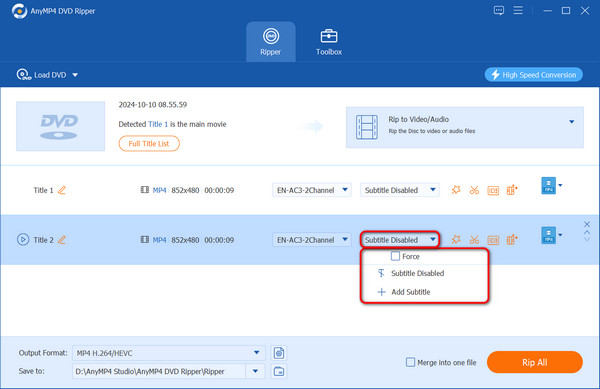Enable Merge into one file

point(410,362)
